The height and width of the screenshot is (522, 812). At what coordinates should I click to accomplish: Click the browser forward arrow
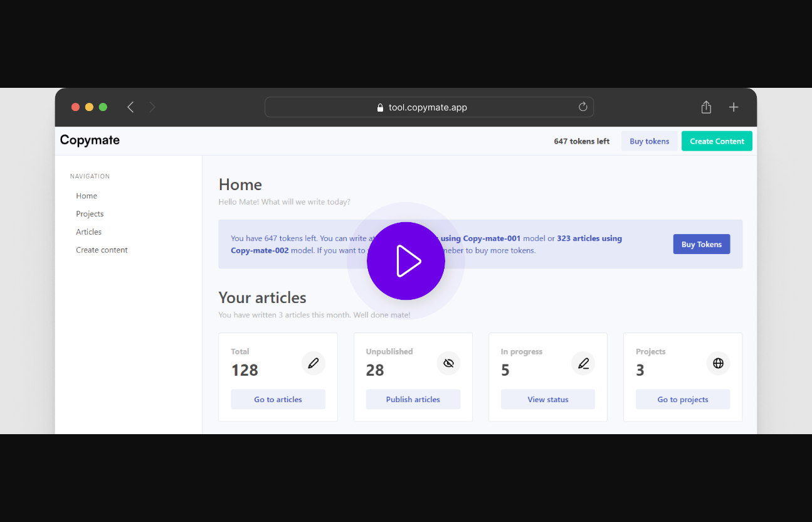point(152,107)
